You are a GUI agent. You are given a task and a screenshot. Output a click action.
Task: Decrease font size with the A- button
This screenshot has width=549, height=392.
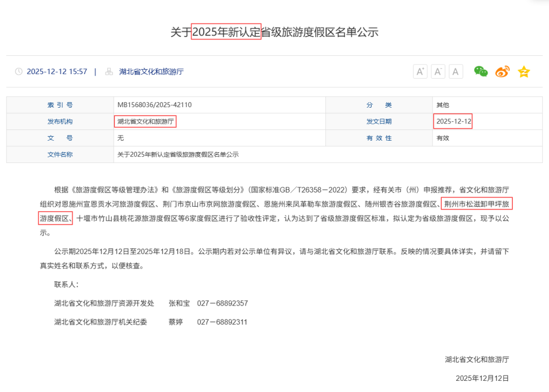point(438,72)
